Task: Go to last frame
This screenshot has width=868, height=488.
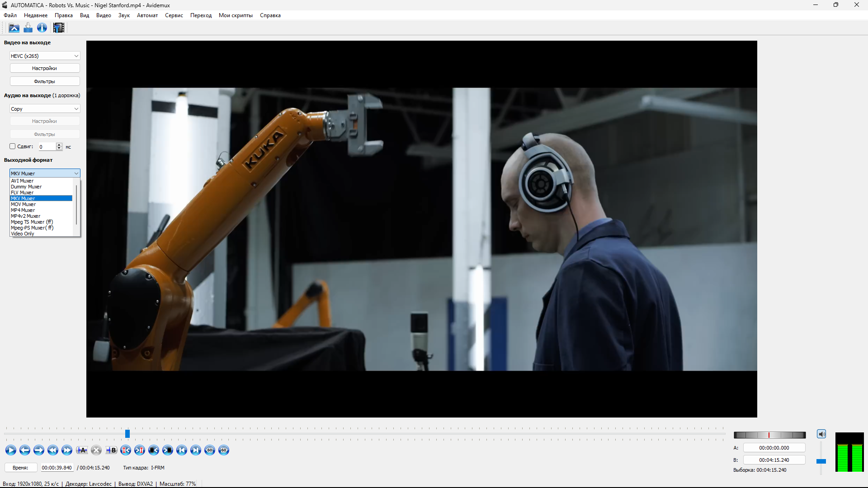Action: coord(196,450)
